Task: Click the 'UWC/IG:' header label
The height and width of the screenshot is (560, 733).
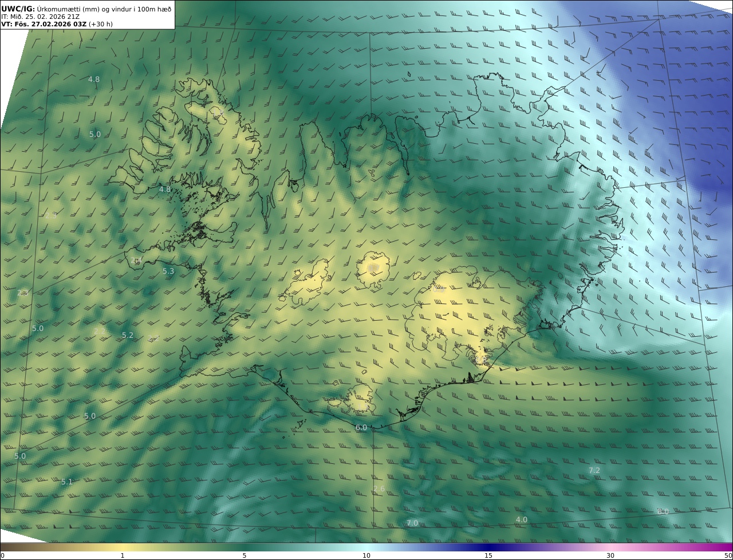Action: 18,9
